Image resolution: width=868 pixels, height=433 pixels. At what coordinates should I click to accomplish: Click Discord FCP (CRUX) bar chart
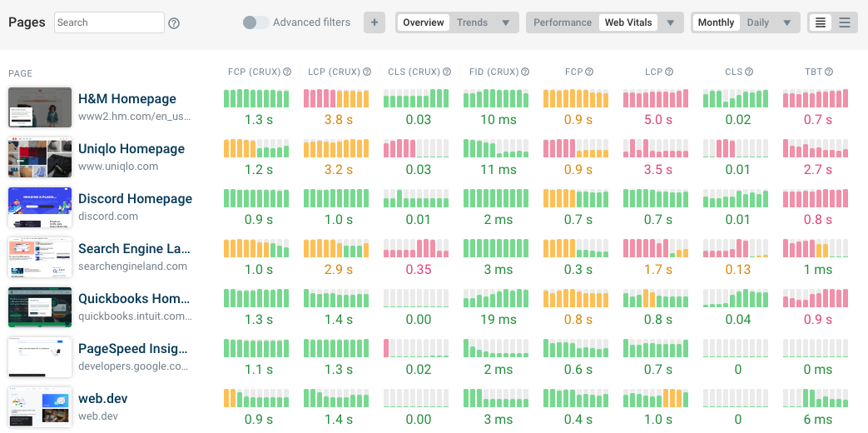[256, 197]
